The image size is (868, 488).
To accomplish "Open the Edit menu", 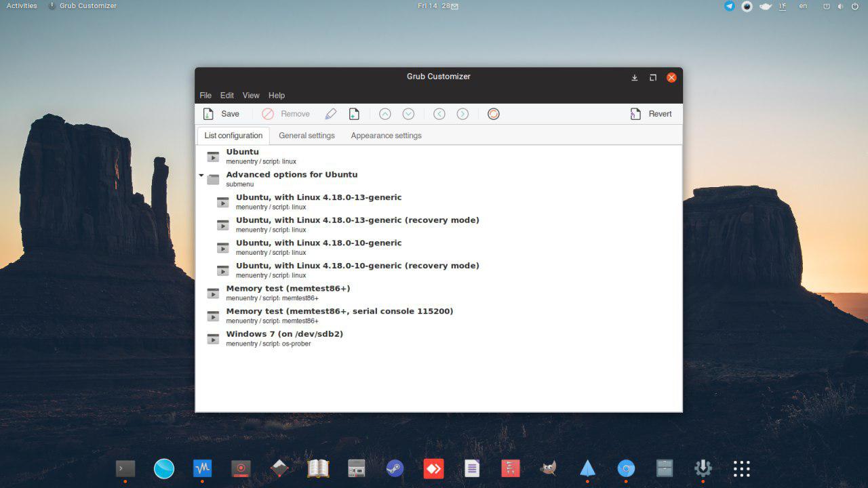I will tap(227, 96).
